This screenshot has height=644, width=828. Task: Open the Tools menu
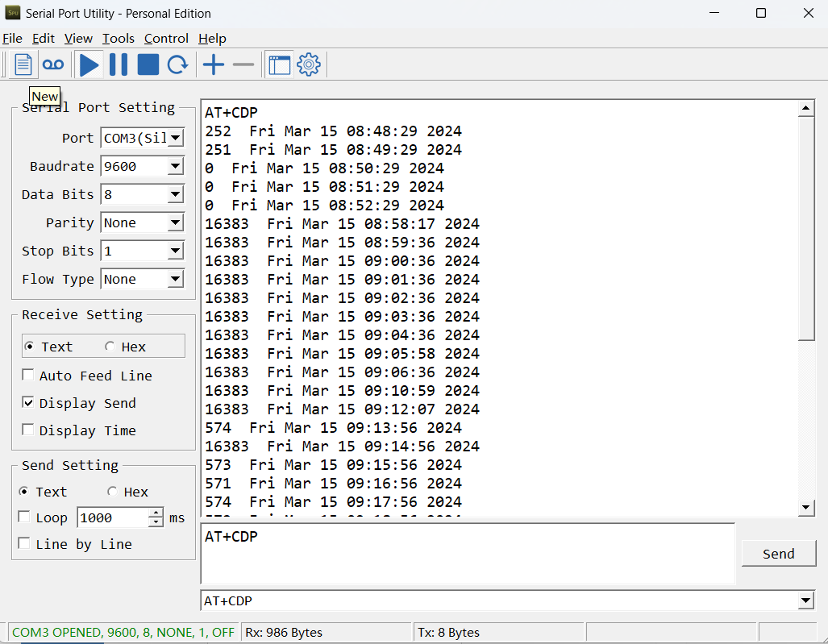tap(119, 39)
